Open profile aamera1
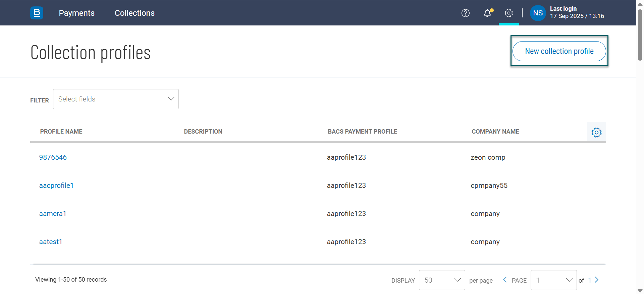The height and width of the screenshot is (294, 644). click(53, 214)
